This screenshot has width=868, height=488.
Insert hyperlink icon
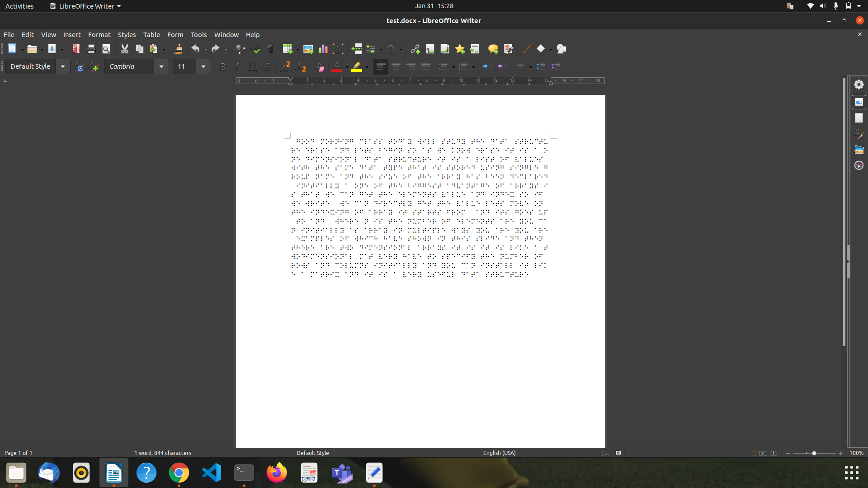(415, 49)
